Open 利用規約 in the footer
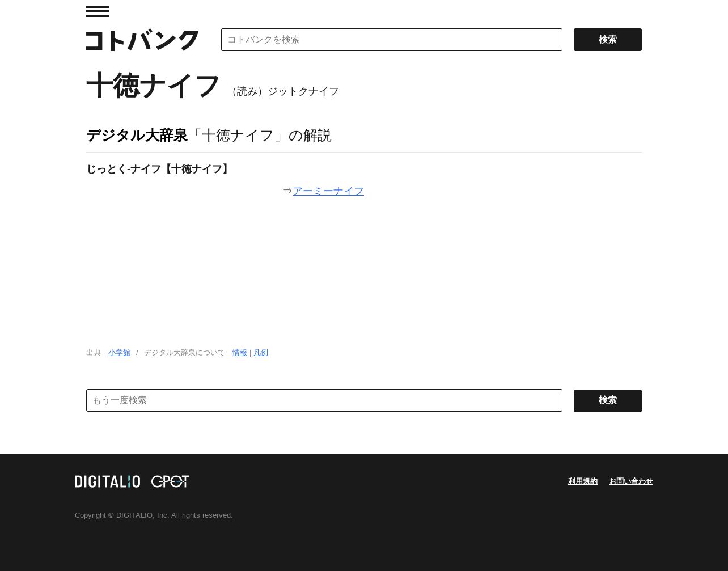This screenshot has width=728, height=571. [x=583, y=481]
